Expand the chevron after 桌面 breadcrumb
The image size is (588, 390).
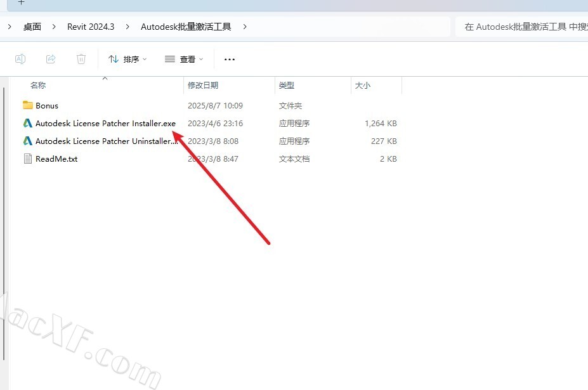pyautogui.click(x=54, y=27)
